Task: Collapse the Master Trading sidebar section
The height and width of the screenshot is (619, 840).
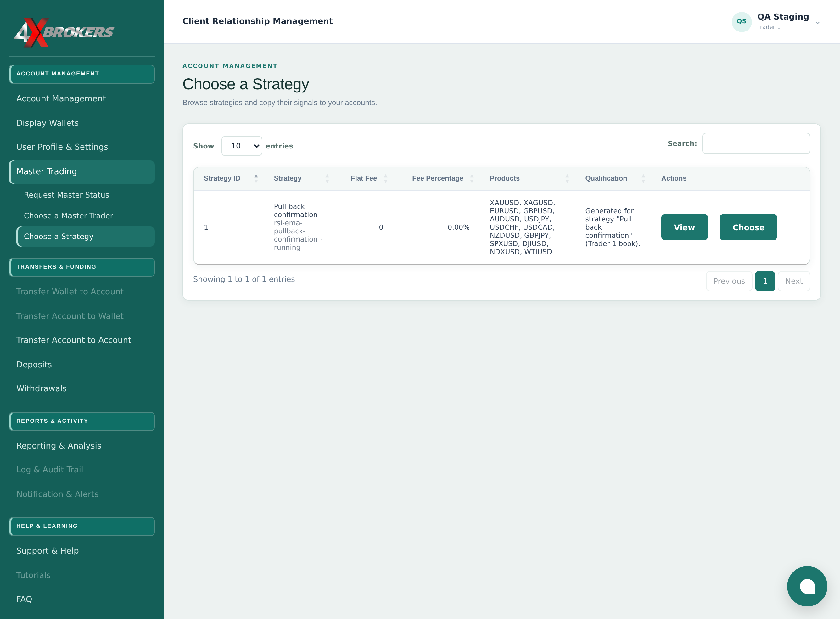Action: 82,172
